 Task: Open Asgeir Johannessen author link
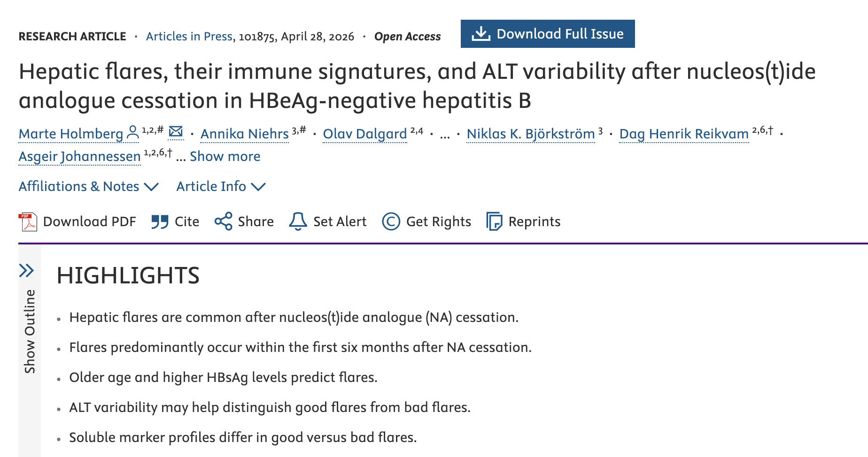[80, 156]
